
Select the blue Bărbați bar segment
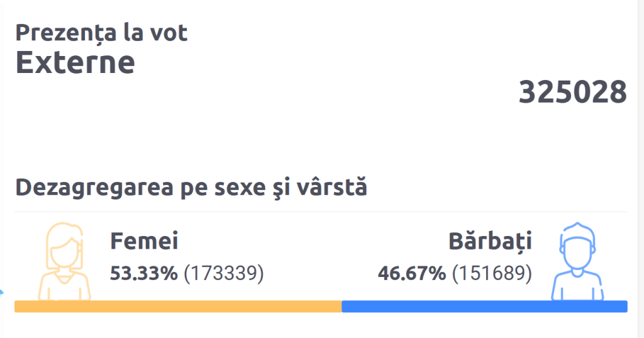[484, 307]
